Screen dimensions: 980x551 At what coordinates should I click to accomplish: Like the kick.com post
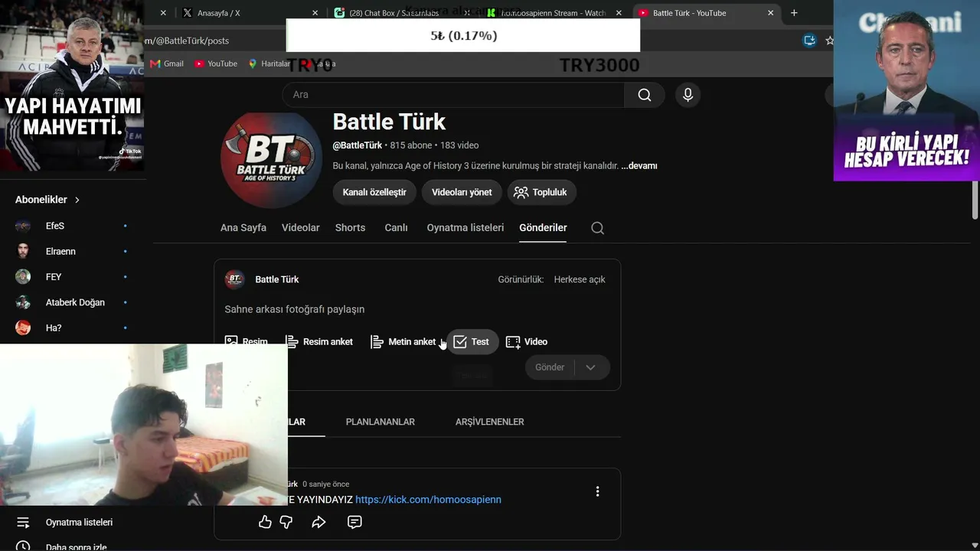pos(265,522)
